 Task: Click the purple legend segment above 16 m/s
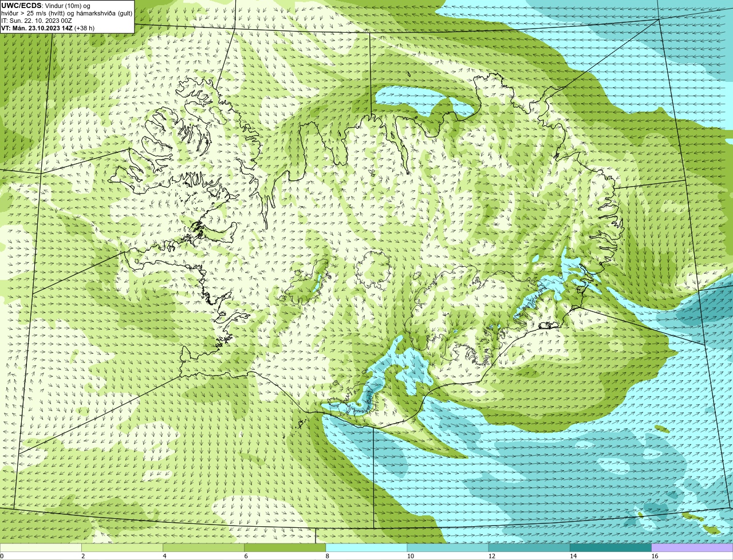click(x=692, y=548)
